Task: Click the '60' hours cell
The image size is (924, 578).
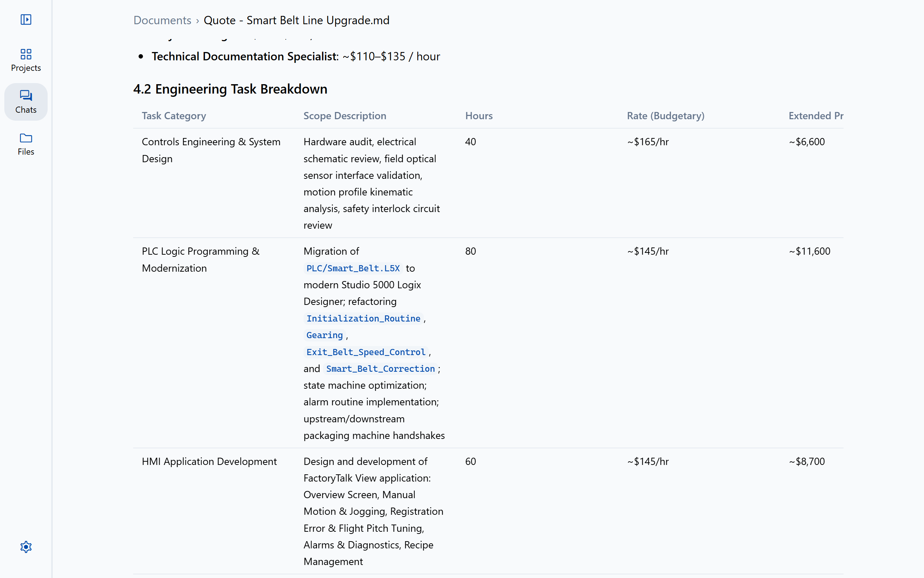Action: pos(470,461)
